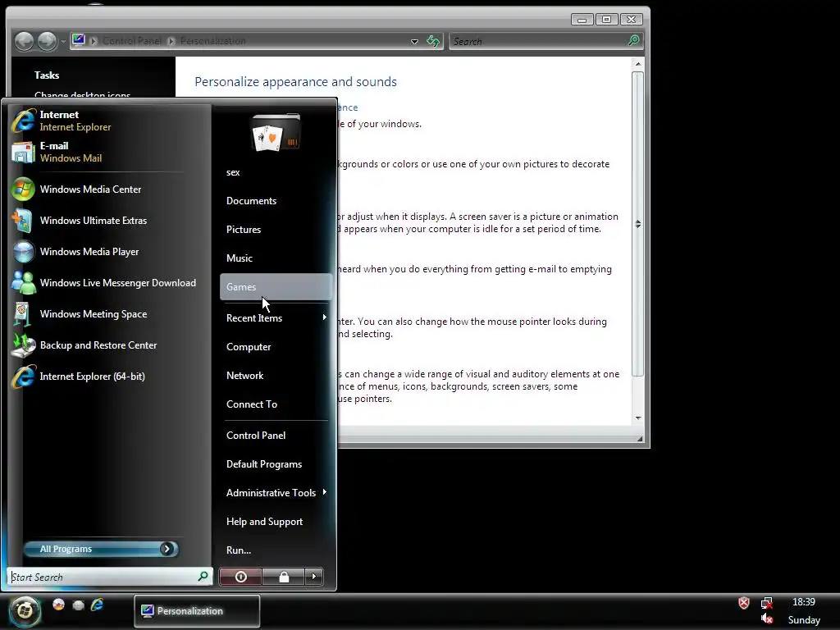
Task: Click Explorer window search magnifier icon
Action: pyautogui.click(x=633, y=41)
